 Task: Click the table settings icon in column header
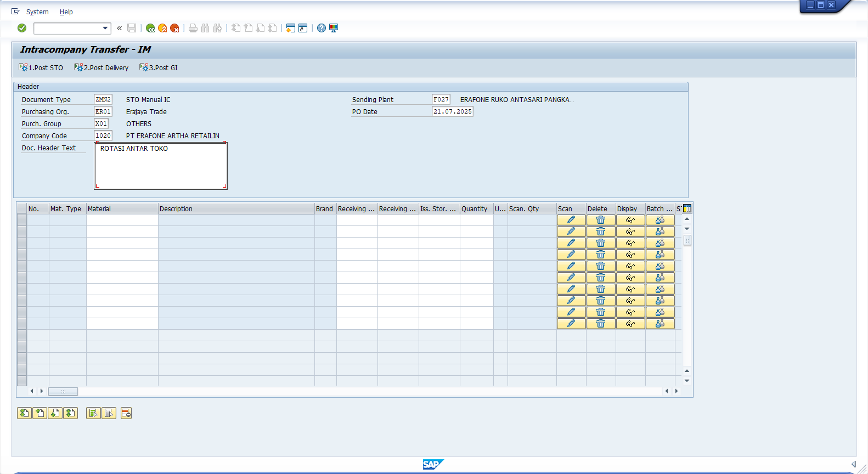(687, 208)
